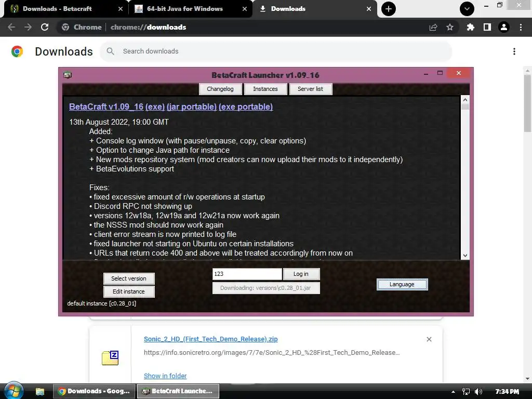Click Edit instance button

tap(129, 291)
